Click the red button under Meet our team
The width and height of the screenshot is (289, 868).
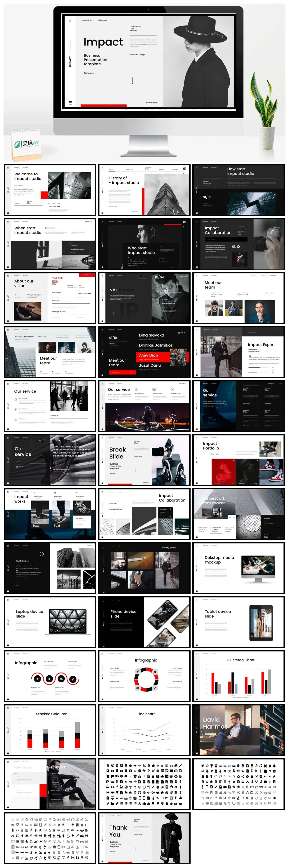(122, 372)
